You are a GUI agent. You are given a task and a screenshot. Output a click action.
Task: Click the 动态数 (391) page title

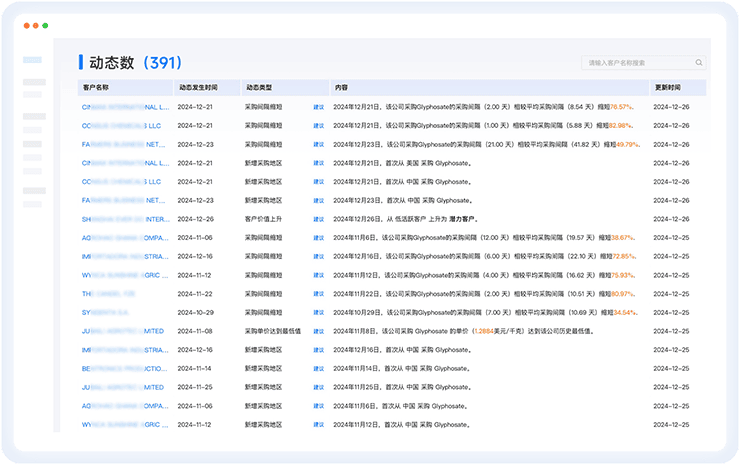coord(137,63)
